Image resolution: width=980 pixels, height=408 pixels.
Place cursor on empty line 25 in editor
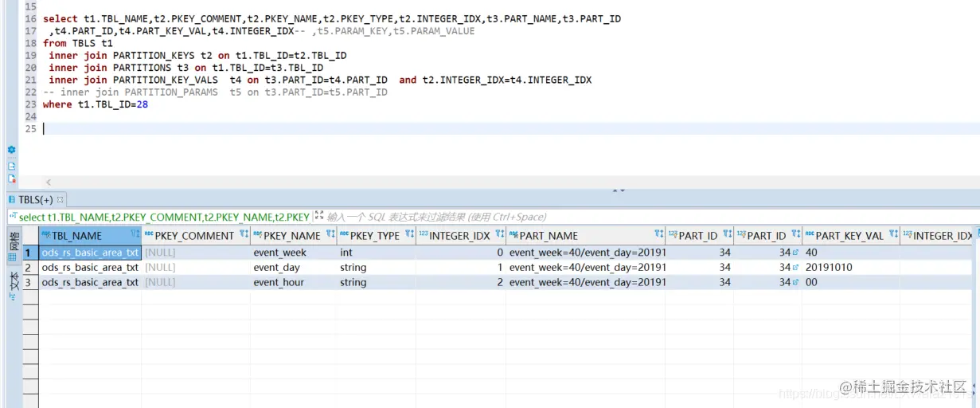click(x=510, y=128)
